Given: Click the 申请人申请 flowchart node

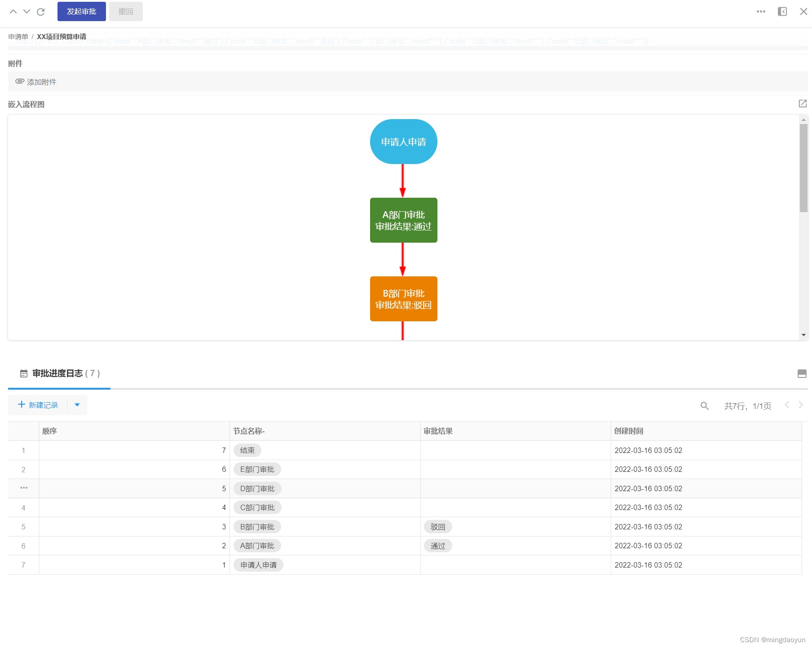Looking at the screenshot, I should [403, 142].
